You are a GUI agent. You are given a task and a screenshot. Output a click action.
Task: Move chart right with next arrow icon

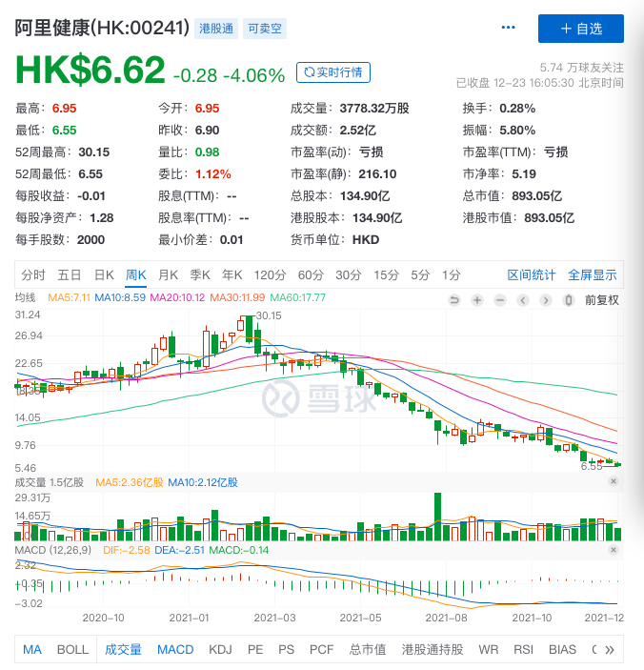(545, 300)
